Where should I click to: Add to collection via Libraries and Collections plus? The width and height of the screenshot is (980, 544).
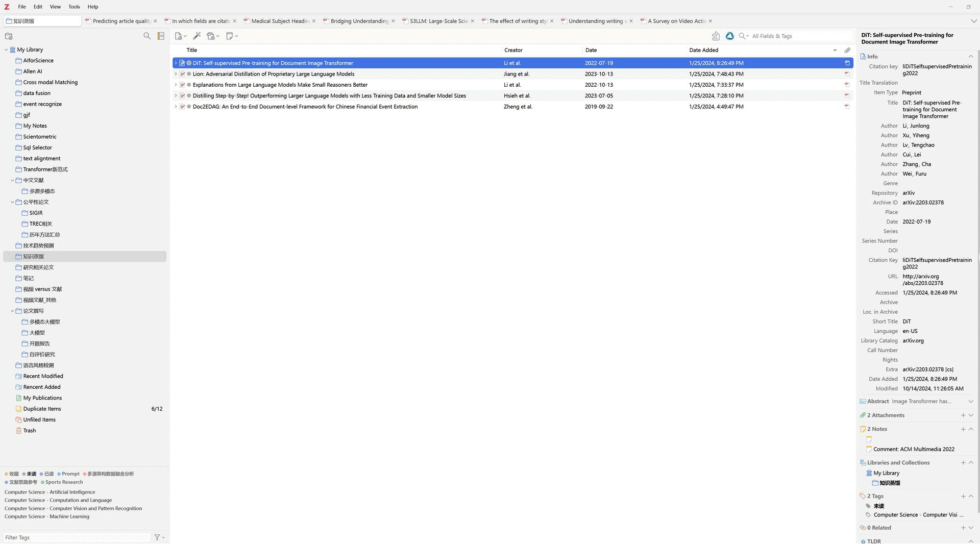963,463
